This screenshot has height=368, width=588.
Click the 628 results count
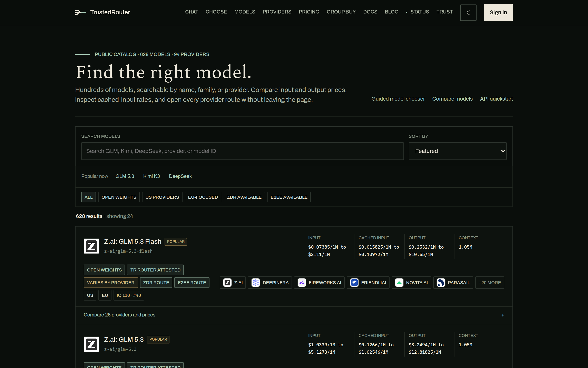[x=89, y=216]
